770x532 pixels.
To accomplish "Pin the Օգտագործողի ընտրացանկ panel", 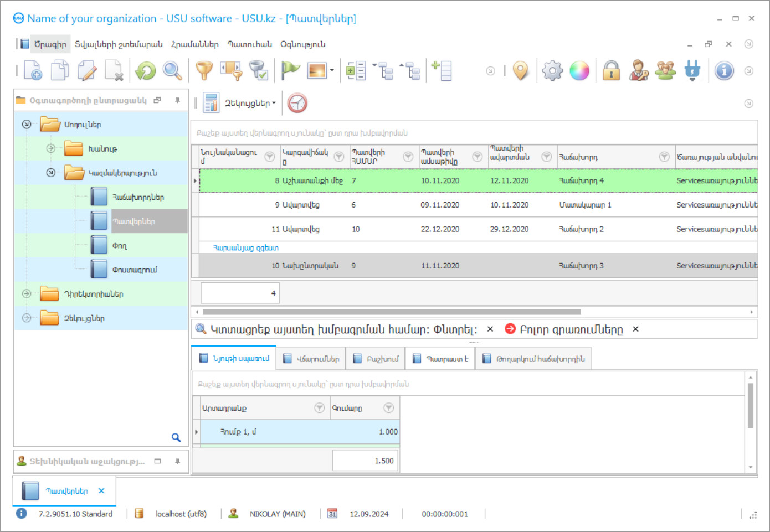I will (x=177, y=100).
